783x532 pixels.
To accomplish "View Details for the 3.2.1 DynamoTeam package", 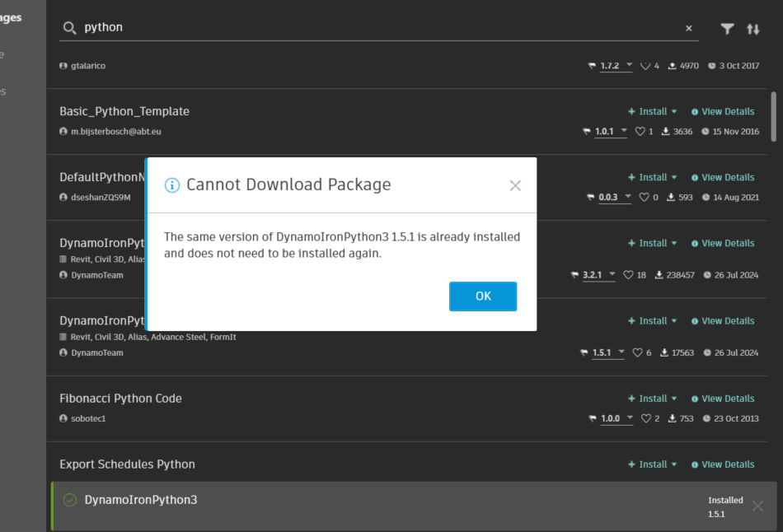I will 723,244.
